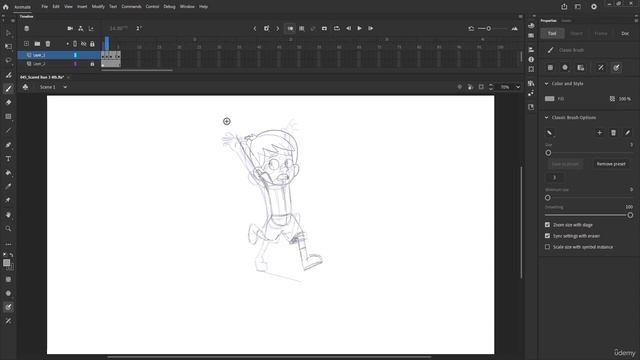Switch to the Doc tab in Properties
Image resolution: width=640 pixels, height=360 pixels.
point(625,33)
